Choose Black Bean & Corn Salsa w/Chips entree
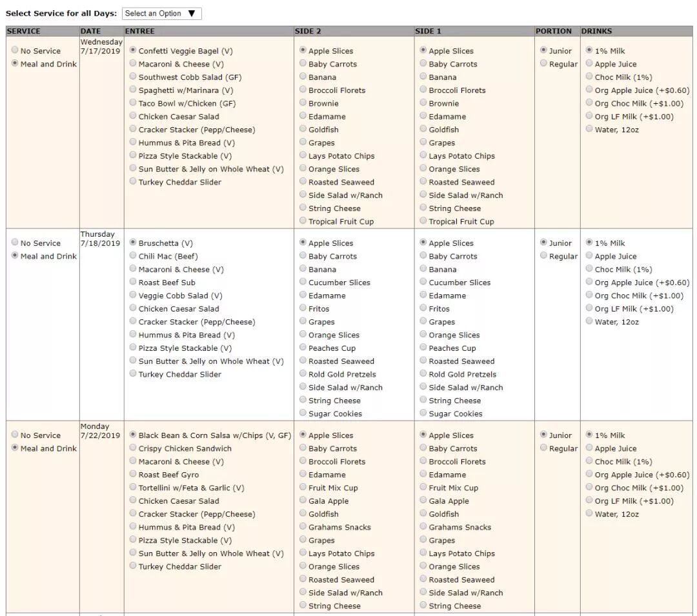 133,434
